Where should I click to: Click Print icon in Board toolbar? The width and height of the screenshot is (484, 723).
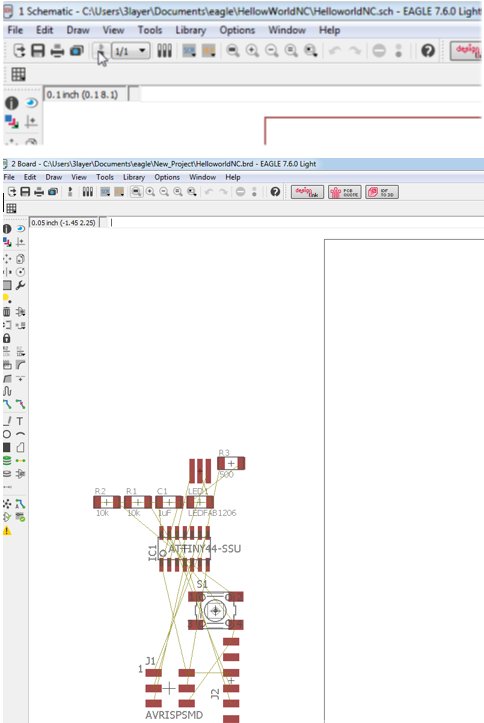[x=39, y=192]
